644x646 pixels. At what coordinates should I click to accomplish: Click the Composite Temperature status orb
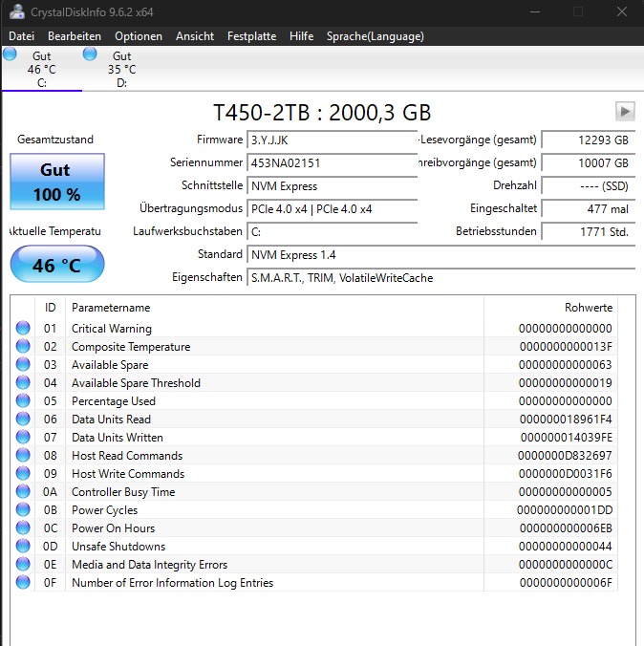pyautogui.click(x=23, y=346)
